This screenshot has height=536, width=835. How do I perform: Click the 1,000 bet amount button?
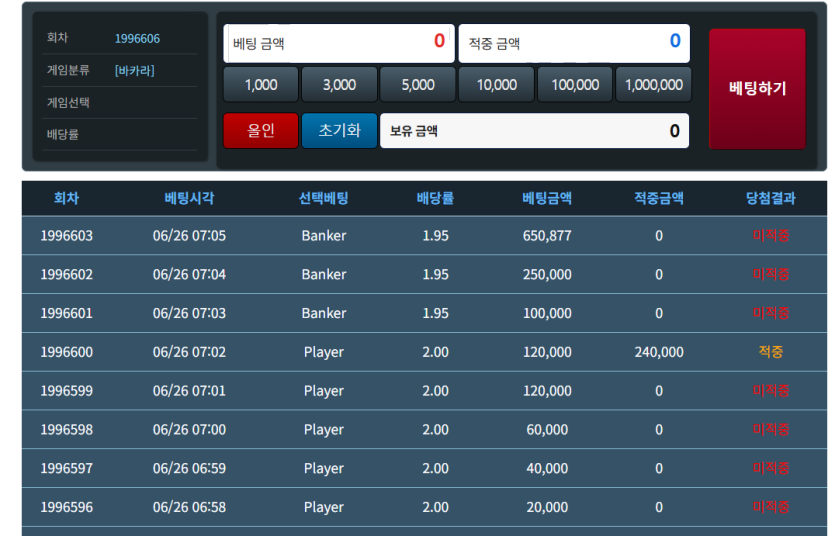(x=260, y=84)
